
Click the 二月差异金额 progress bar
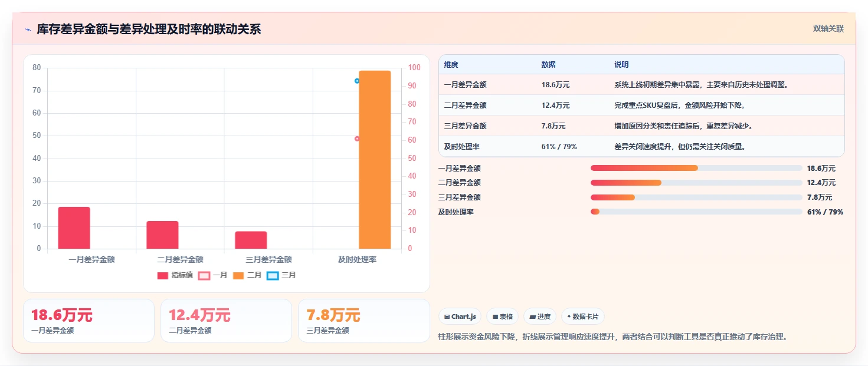click(696, 183)
